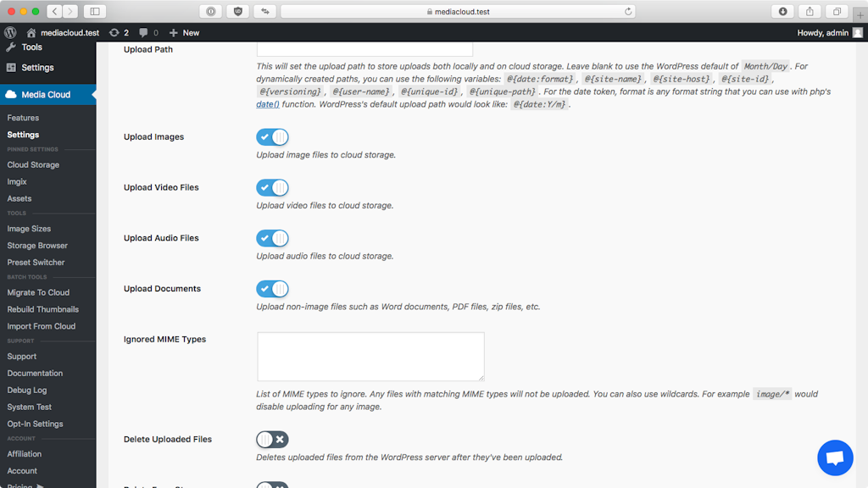Reload the page in Safari address bar
Image resolution: width=868 pixels, height=488 pixels.
628,12
